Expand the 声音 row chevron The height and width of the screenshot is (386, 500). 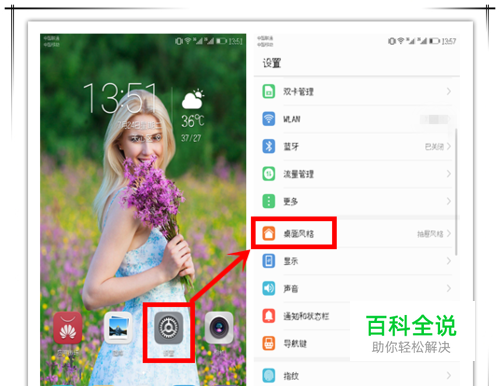click(x=449, y=288)
